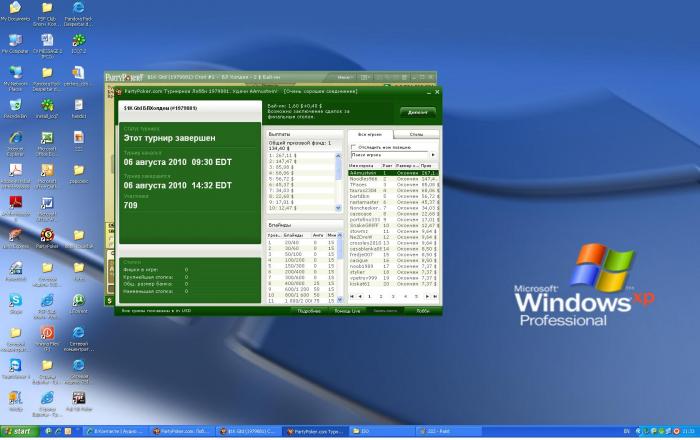This screenshot has height=440, width=700.
Task: Click the Лобби button at bottom
Action: click(422, 311)
